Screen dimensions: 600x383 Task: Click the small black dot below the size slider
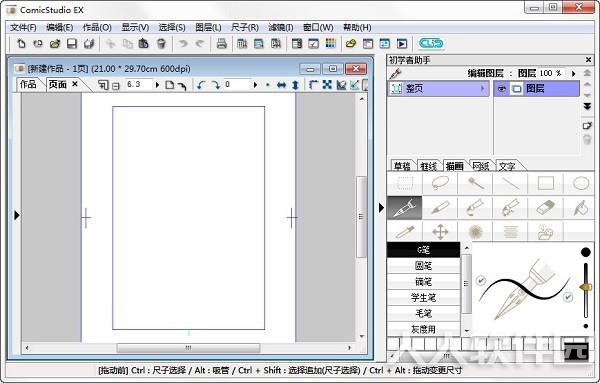pyautogui.click(x=585, y=326)
